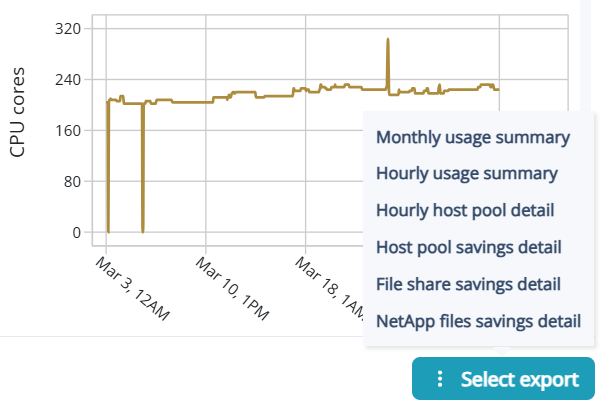Choose Host pool savings detail
Viewport: 616px width, 412px height.
(x=468, y=247)
